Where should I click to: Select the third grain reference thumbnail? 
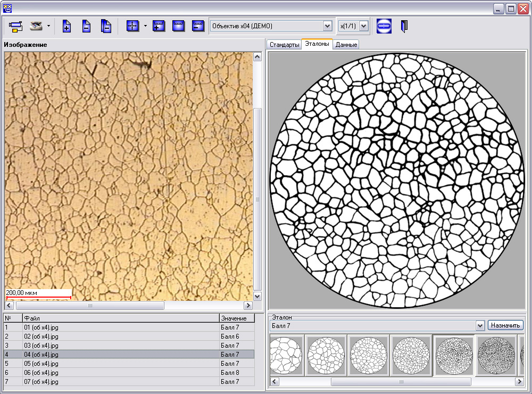[x=369, y=355]
